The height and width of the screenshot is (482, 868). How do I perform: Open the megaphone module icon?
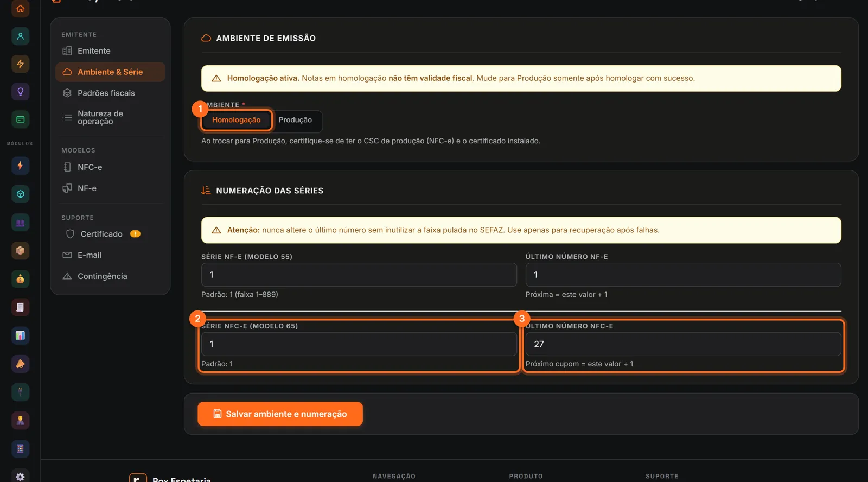tap(20, 364)
